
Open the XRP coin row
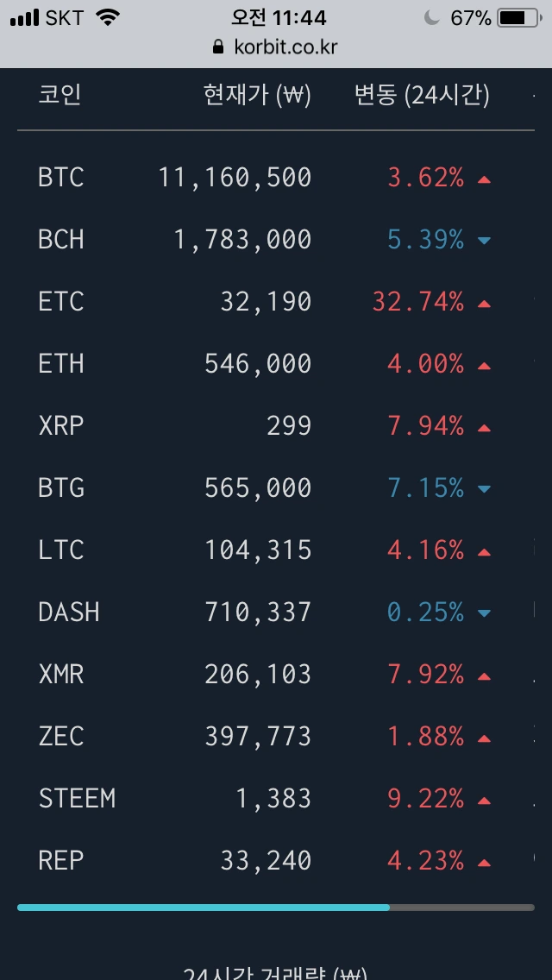[x=276, y=426]
